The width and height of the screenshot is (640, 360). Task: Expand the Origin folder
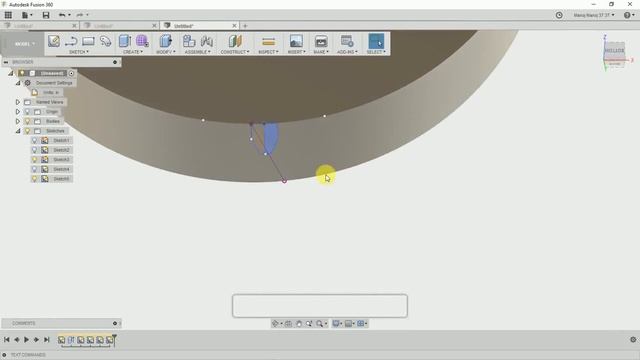[18, 111]
